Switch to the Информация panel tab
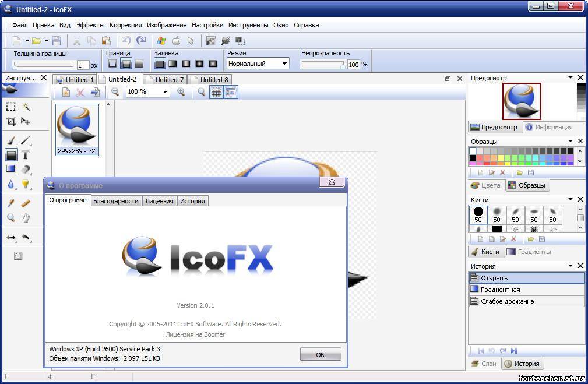588x384 pixels. [550, 127]
